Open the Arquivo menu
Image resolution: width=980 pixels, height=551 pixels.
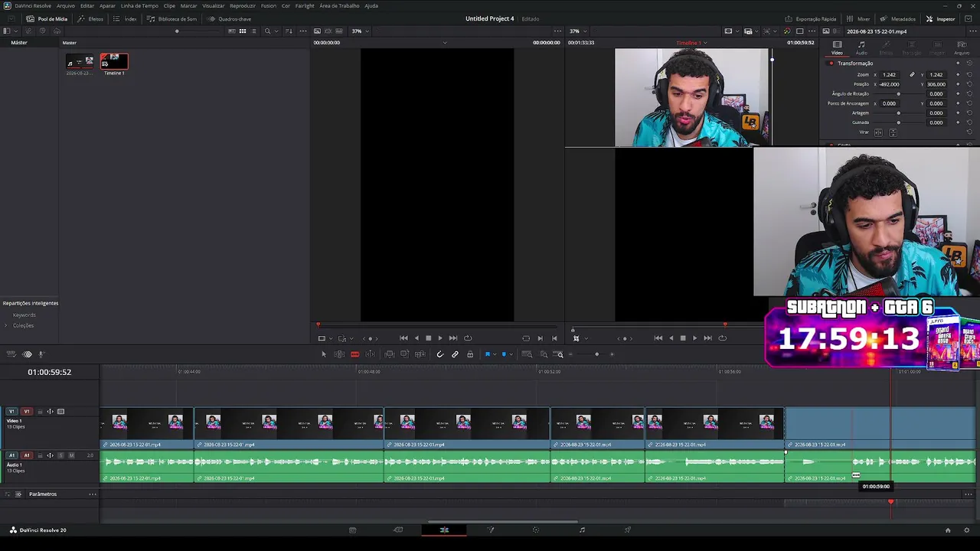[x=66, y=5]
